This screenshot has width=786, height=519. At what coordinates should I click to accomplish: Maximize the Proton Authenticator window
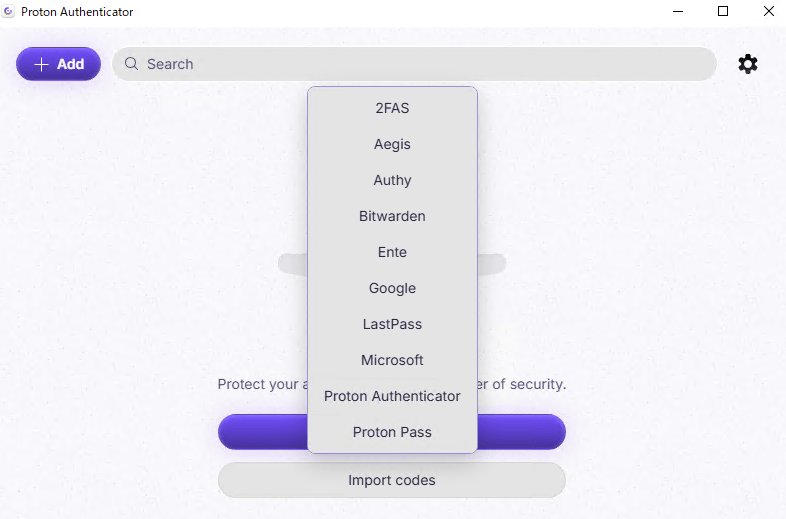point(723,11)
